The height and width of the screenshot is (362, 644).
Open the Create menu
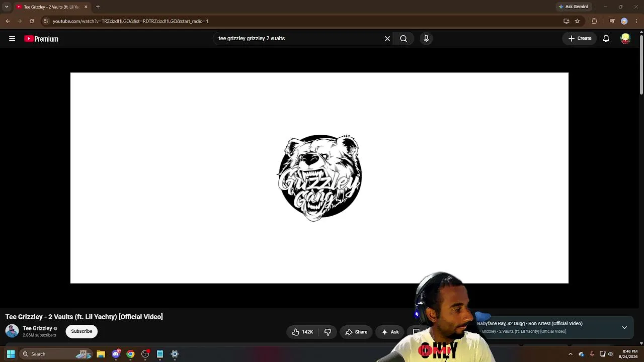coord(580,39)
